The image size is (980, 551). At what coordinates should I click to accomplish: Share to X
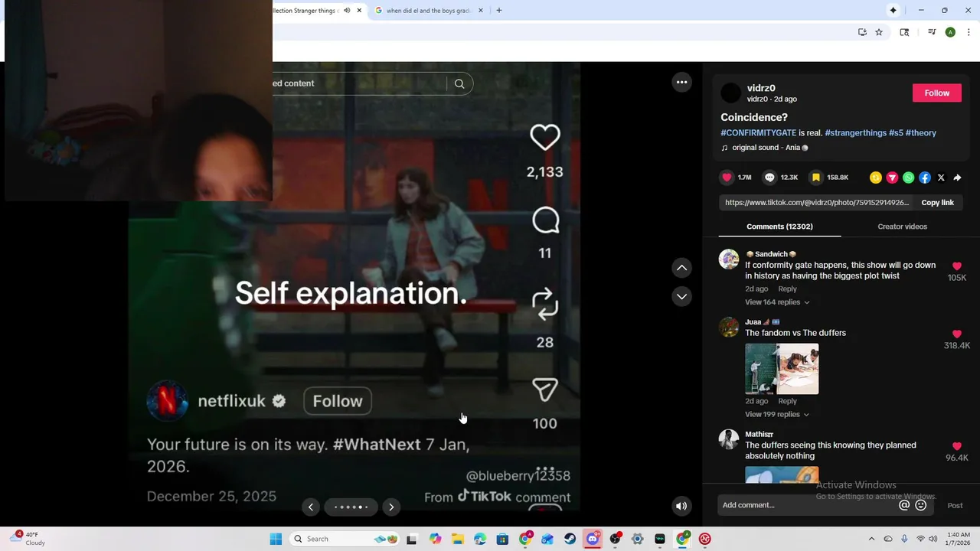(941, 178)
